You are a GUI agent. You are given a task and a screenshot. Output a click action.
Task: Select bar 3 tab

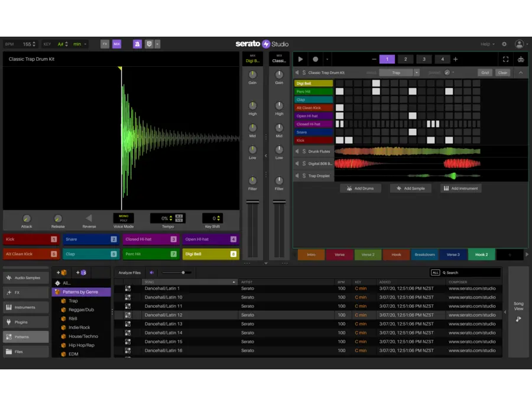(424, 59)
